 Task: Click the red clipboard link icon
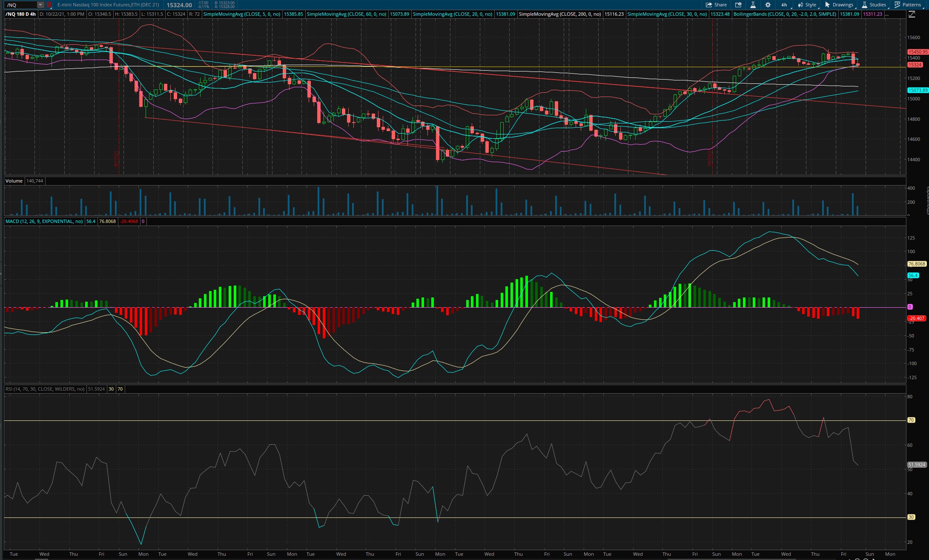pyautogui.click(x=49, y=5)
